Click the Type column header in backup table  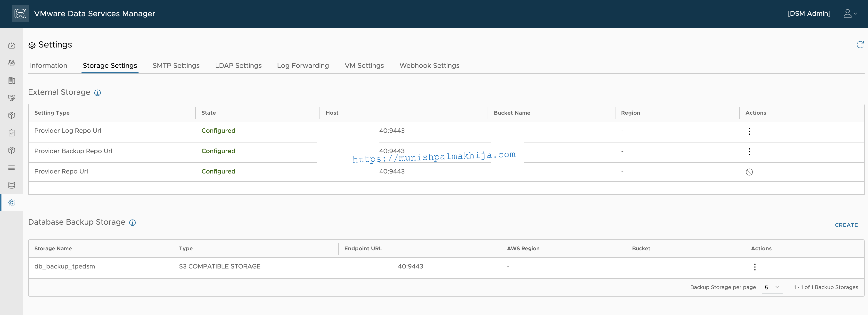(x=186, y=248)
